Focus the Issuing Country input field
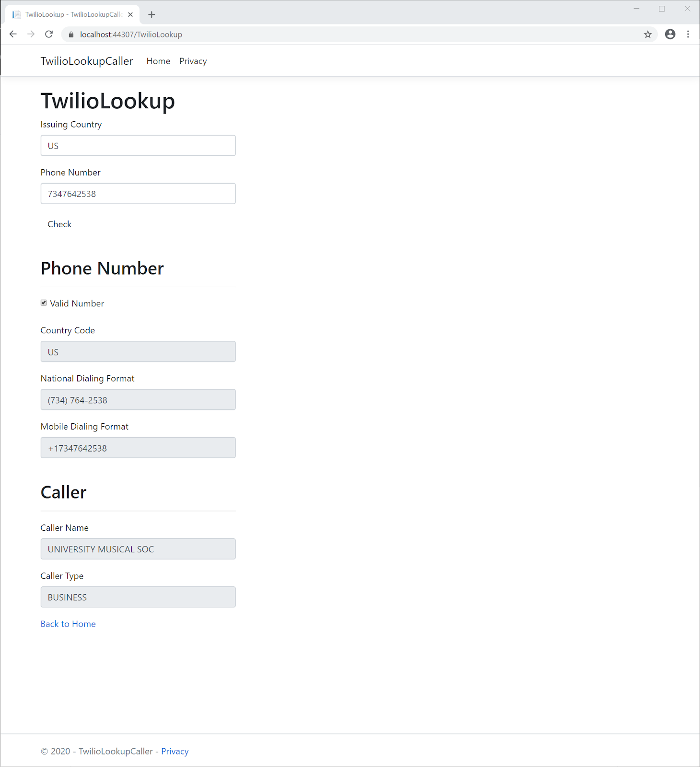This screenshot has height=767, width=700. click(x=138, y=145)
